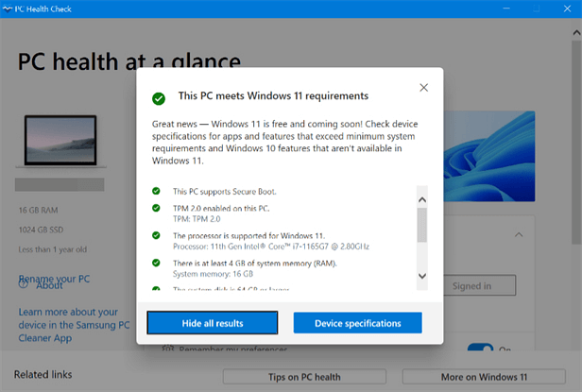Click the laptop thumbnail image
The image size is (582, 392).
click(60, 141)
